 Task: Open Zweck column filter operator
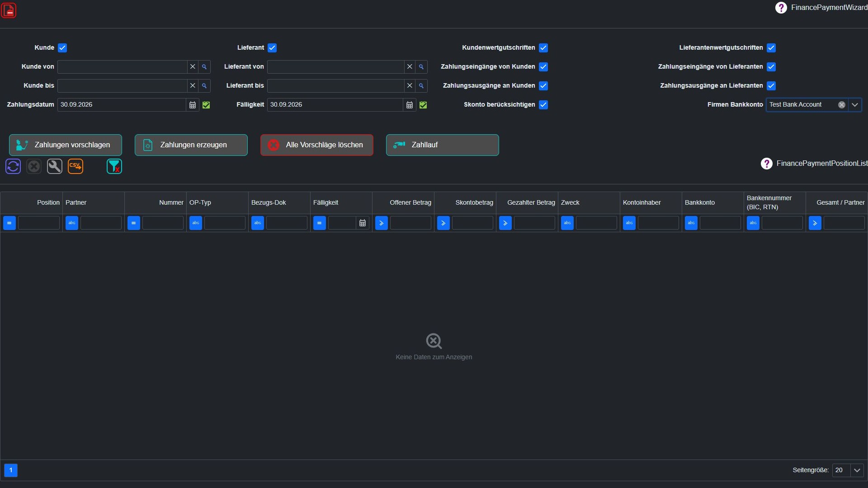pyautogui.click(x=567, y=223)
